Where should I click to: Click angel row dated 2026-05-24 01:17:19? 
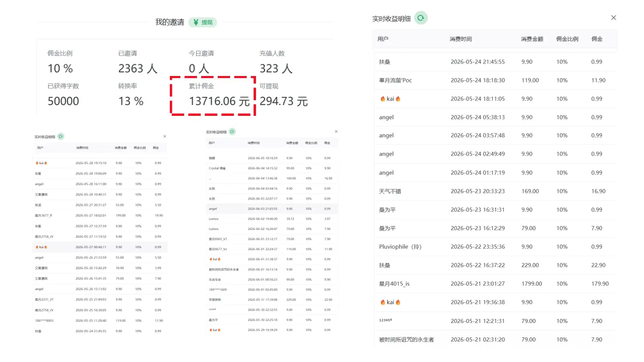click(495, 173)
